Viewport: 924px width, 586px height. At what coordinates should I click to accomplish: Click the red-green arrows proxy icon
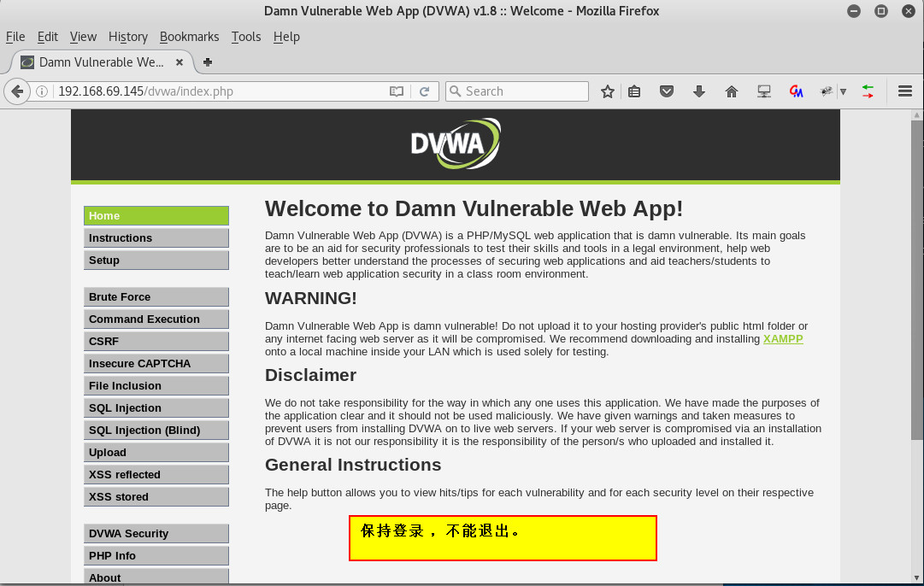pyautogui.click(x=868, y=91)
